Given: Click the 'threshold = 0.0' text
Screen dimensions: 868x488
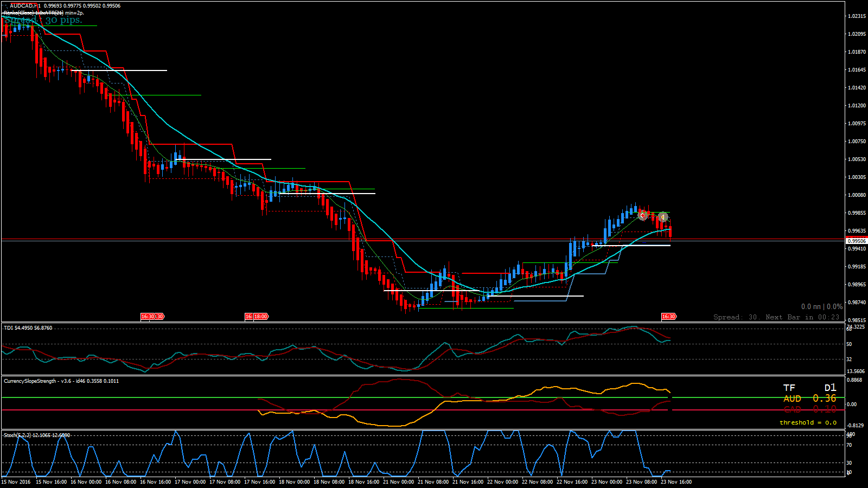Looking at the screenshot, I should coord(808,423).
